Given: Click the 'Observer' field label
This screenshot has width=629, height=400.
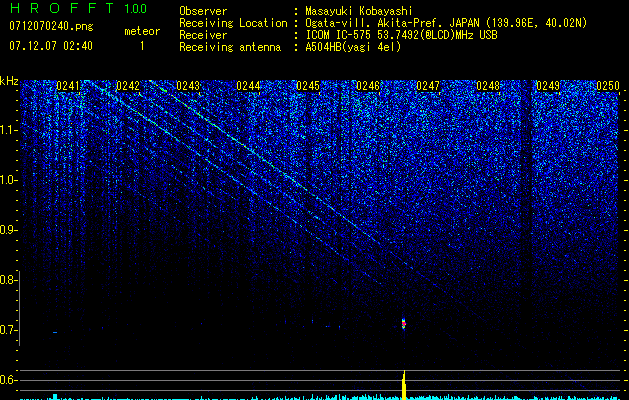Looking at the screenshot, I should tap(203, 11).
